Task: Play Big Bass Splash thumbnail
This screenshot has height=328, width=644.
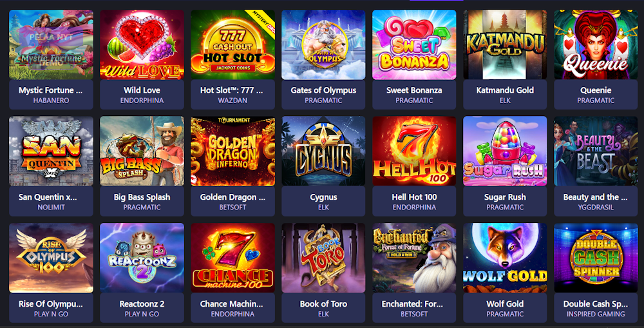Action: 142,151
